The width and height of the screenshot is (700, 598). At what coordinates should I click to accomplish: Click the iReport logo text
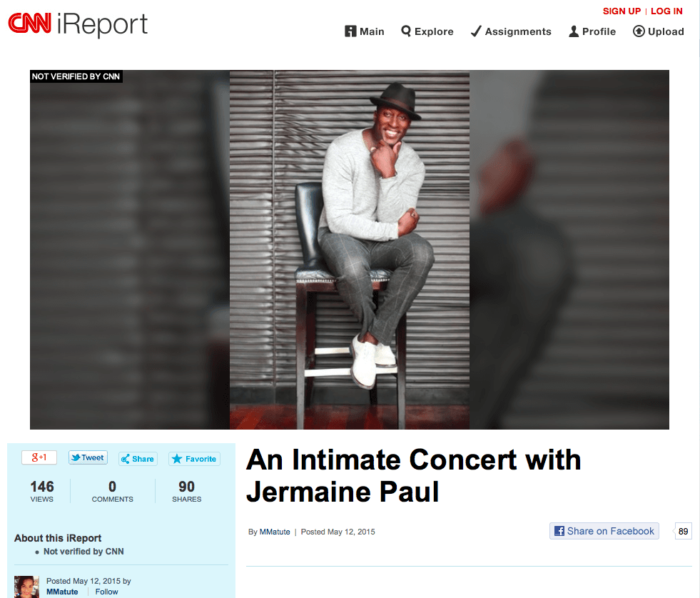[x=102, y=25]
